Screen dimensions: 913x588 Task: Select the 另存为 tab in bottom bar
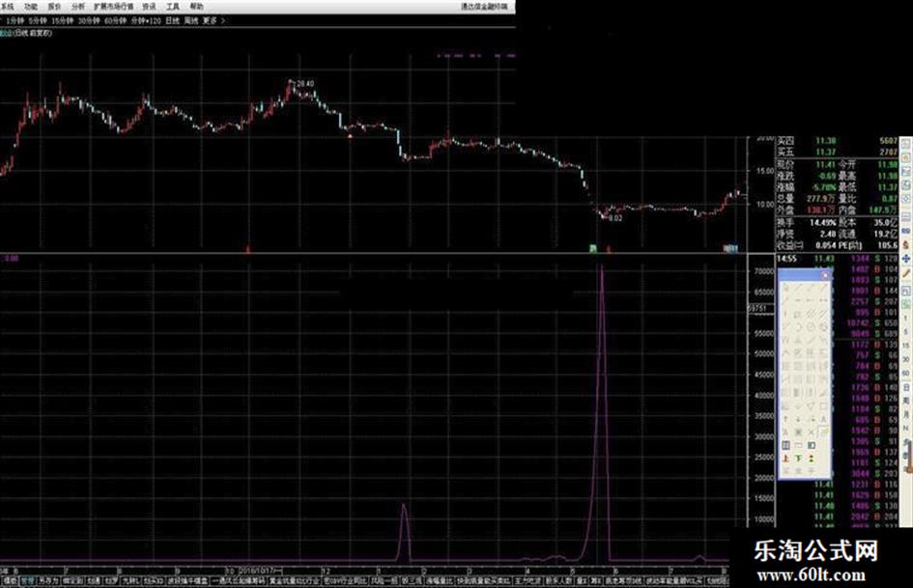[49, 581]
